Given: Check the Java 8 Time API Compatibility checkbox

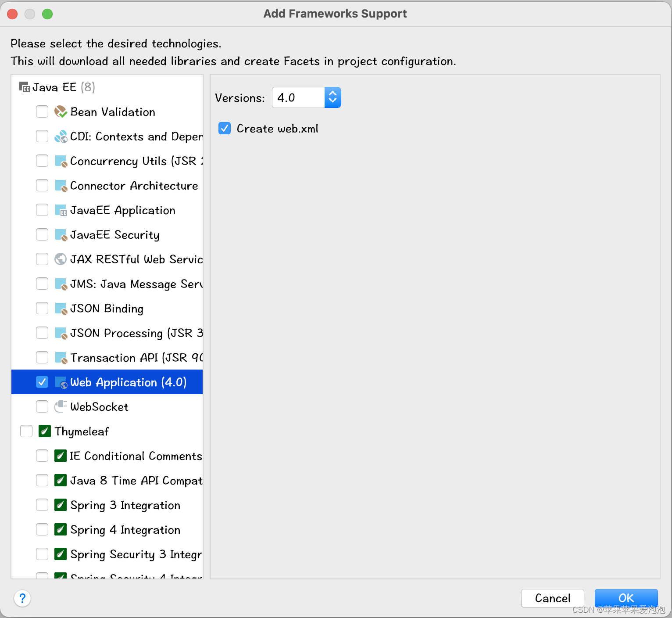Looking at the screenshot, I should (42, 480).
